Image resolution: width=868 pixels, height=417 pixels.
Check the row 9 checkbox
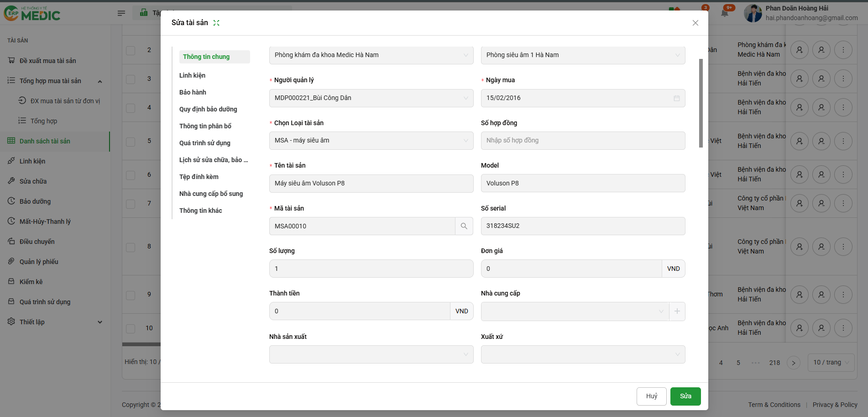(x=131, y=295)
